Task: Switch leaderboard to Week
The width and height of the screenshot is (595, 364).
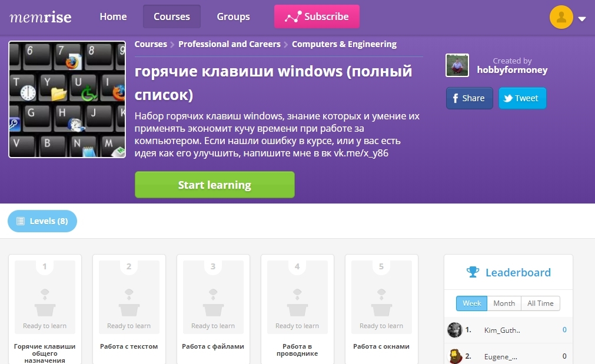Action: coord(471,303)
